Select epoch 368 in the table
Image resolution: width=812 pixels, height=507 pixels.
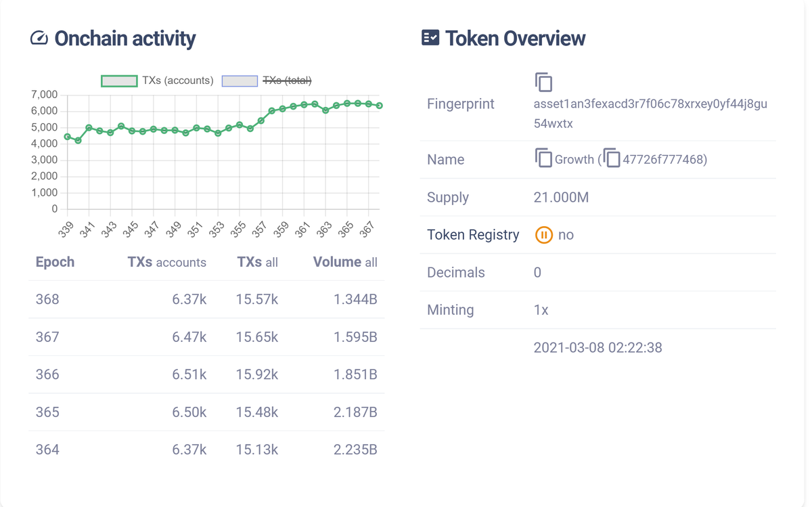coord(47,299)
